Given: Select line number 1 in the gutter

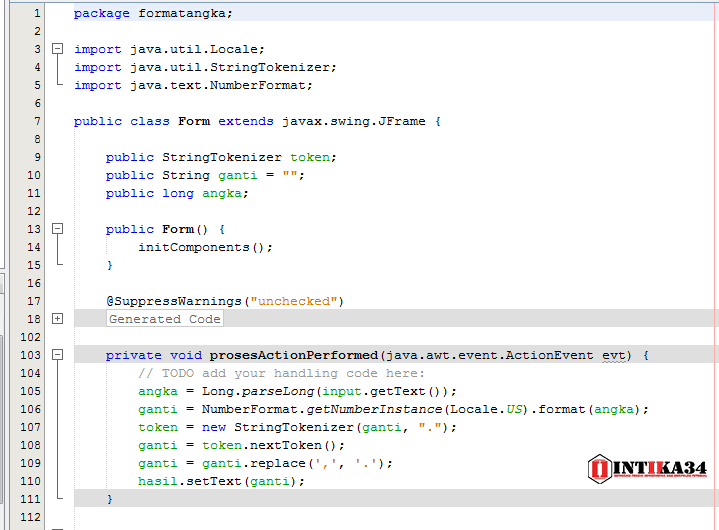Looking at the screenshot, I should pos(37,13).
